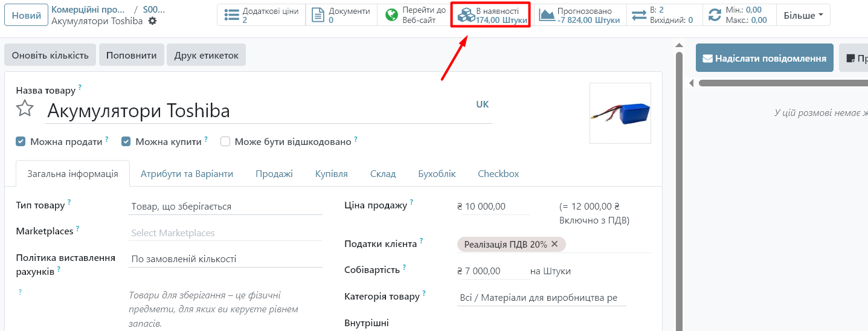Click help tooltip next to Можна продати

point(107,139)
